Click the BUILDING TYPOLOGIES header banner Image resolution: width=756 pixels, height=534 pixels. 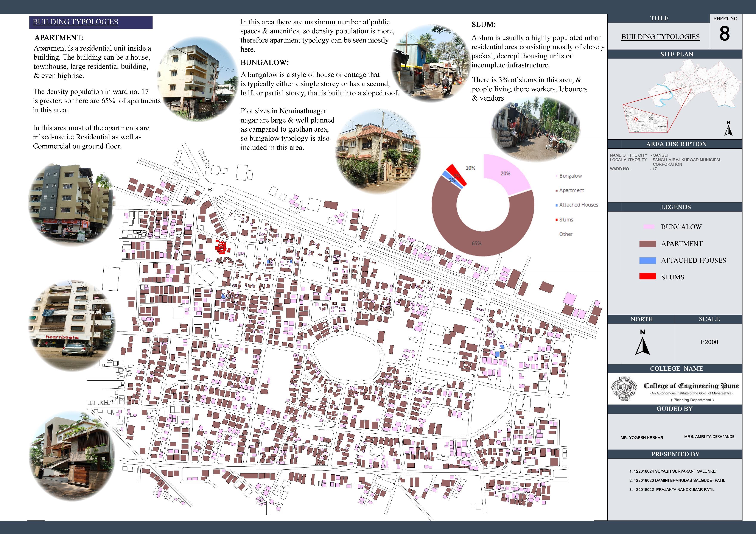91,22
